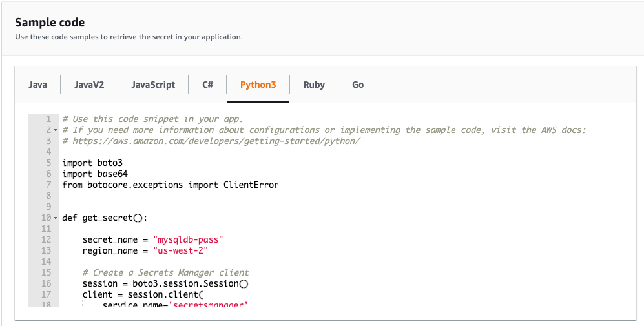644x326 pixels.
Task: Collapse the comment fold arrow on line 2
Action: click(x=55, y=130)
